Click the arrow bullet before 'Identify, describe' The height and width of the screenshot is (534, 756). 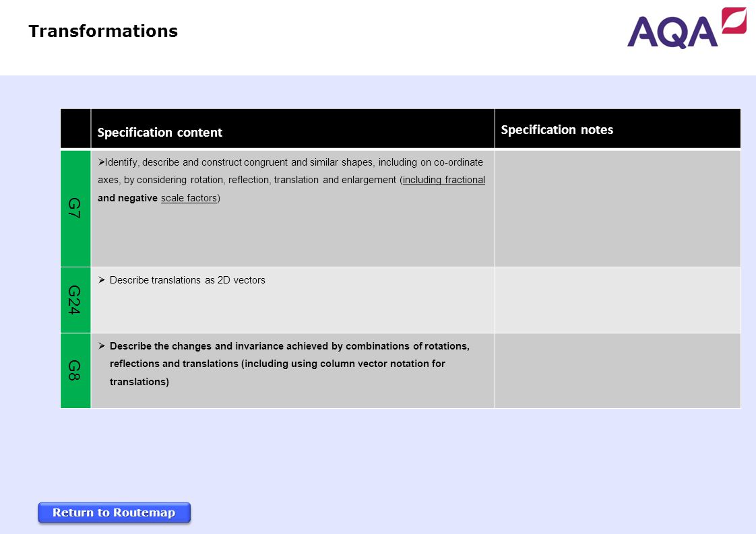(101, 162)
